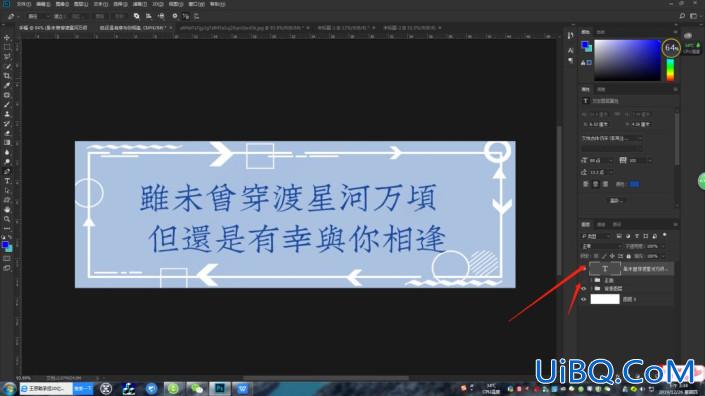705x396 pixels.
Task: Click the Quick Mask mode icon
Action: pos(7,258)
